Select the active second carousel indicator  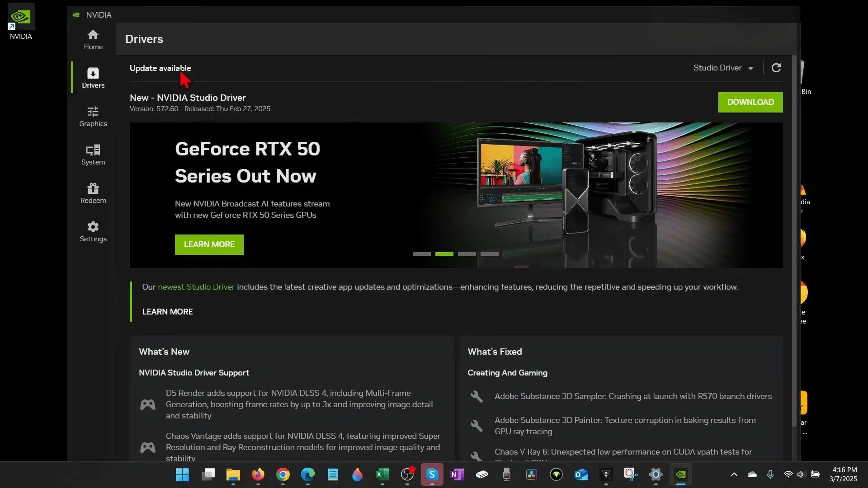(x=444, y=254)
